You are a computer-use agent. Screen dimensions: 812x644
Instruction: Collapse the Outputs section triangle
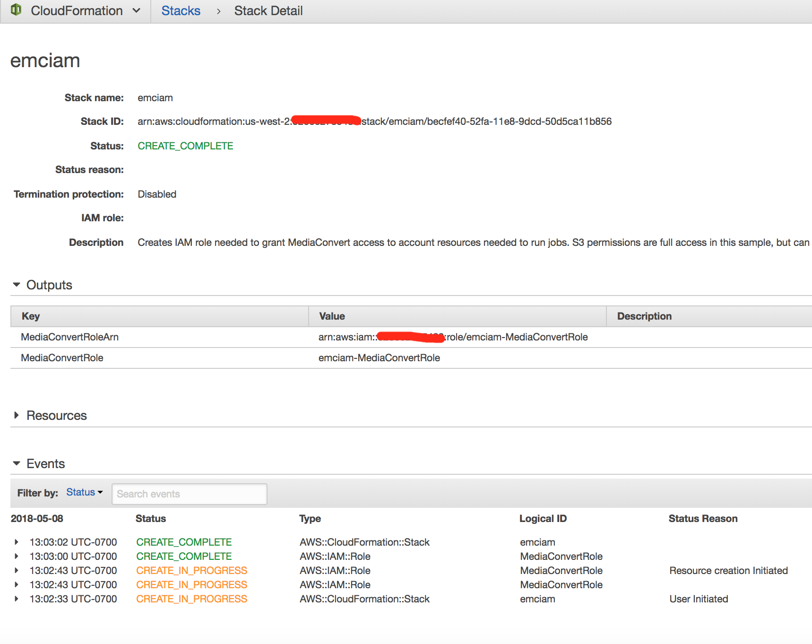click(17, 285)
